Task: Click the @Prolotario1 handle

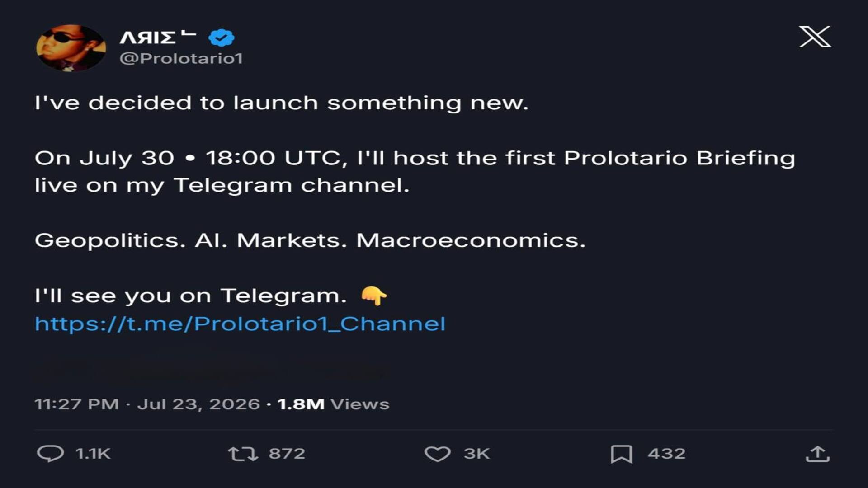Action: [181, 58]
